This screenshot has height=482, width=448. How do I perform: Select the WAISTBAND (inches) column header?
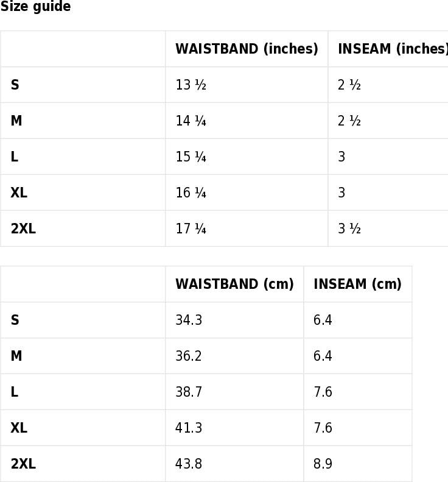point(247,49)
